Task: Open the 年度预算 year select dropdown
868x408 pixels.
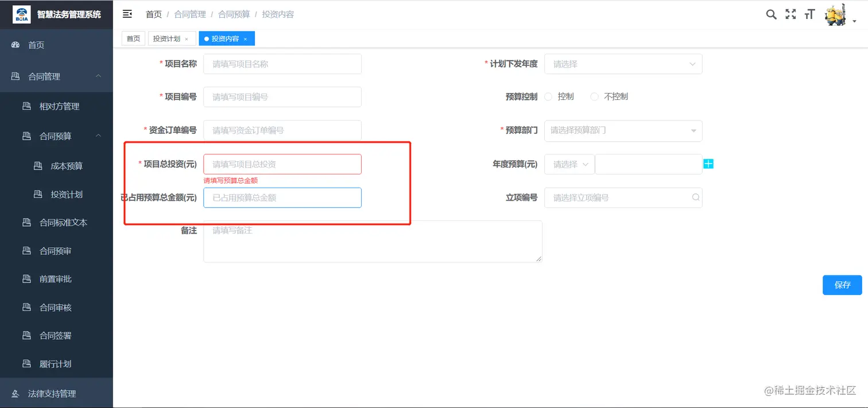Action: [x=569, y=164]
